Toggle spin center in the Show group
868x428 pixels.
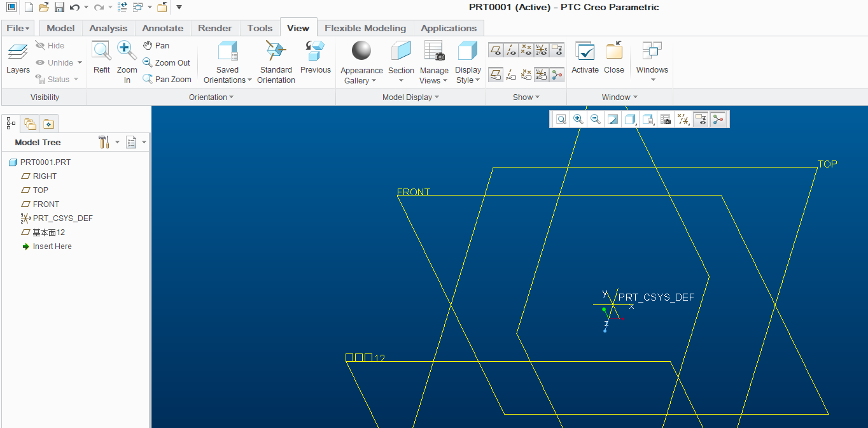click(557, 75)
